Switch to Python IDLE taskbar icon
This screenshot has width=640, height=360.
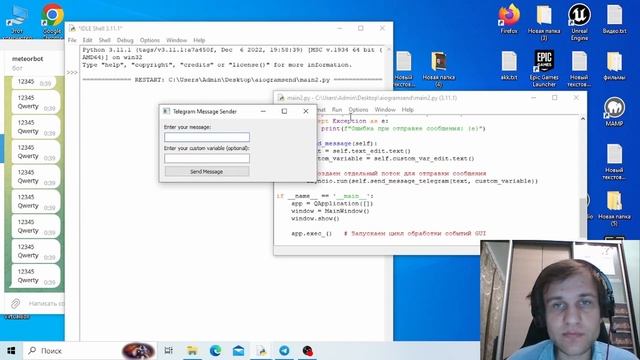261,351
